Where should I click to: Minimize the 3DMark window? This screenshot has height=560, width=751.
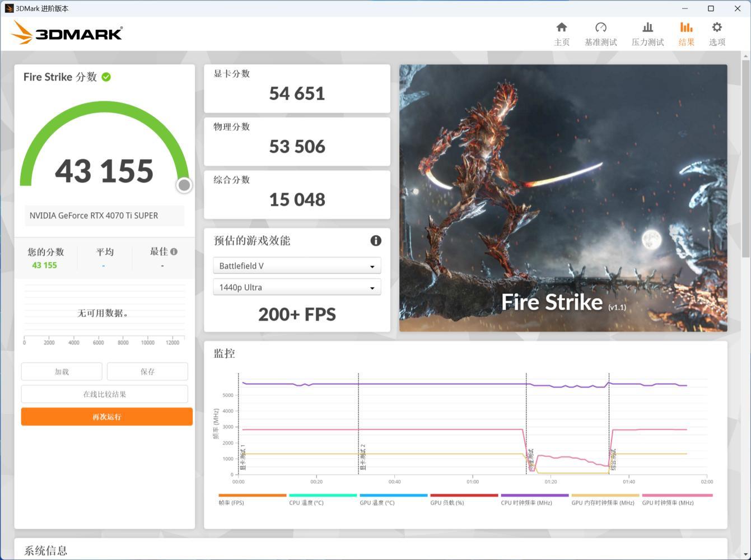(x=685, y=8)
